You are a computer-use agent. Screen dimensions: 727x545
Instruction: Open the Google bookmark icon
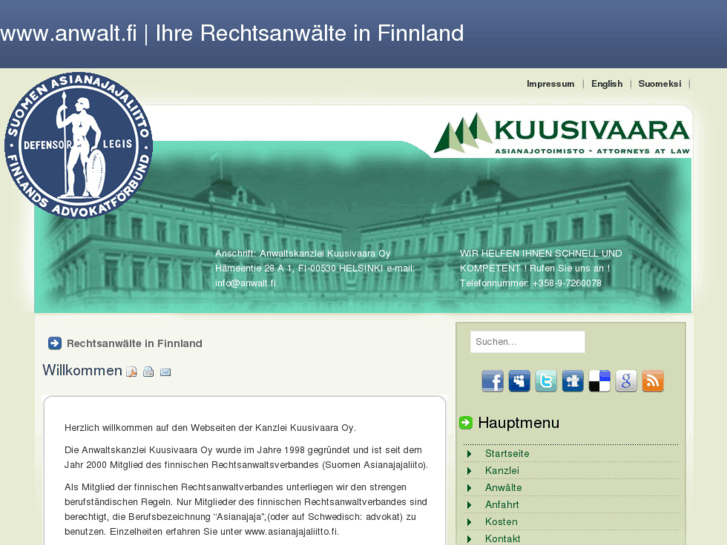click(626, 381)
